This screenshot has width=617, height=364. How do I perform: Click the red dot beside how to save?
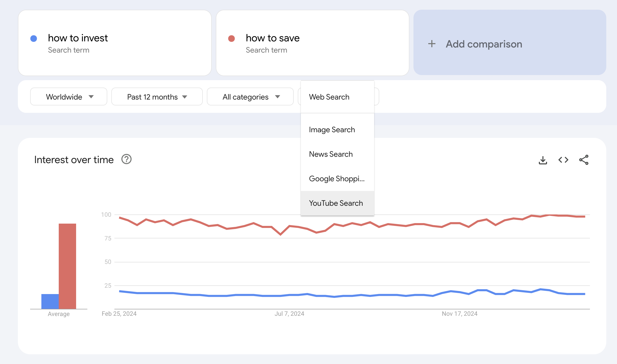(x=231, y=39)
